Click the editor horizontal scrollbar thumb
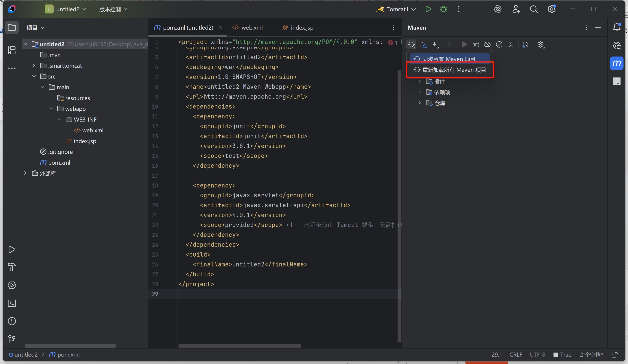Screen dimensions: 628x364 (x=240, y=346)
